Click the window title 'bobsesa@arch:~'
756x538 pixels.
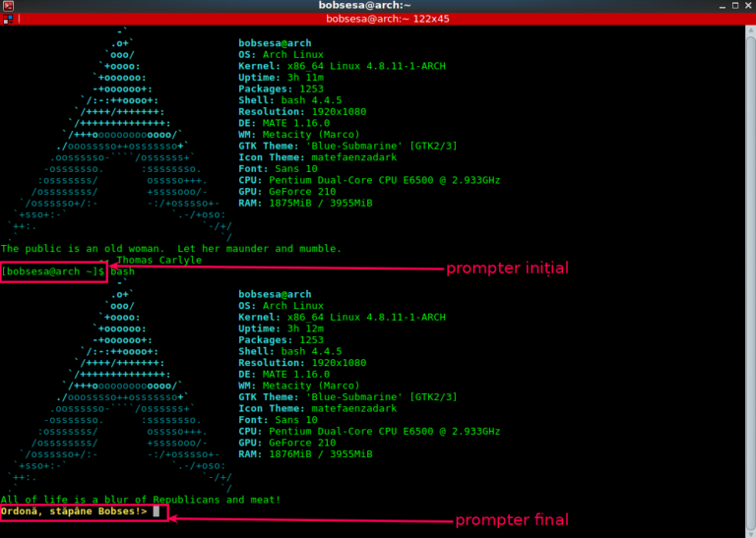point(364,5)
